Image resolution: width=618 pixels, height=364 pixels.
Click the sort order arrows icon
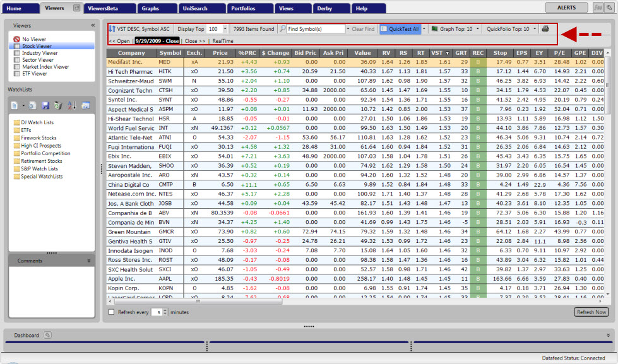tap(112, 29)
